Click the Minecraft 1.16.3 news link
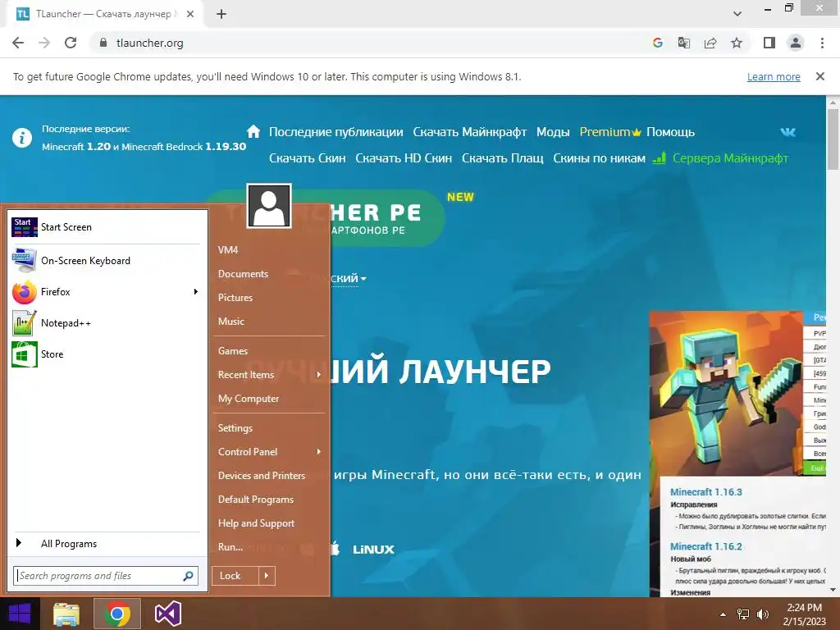This screenshot has height=630, width=840. click(706, 492)
